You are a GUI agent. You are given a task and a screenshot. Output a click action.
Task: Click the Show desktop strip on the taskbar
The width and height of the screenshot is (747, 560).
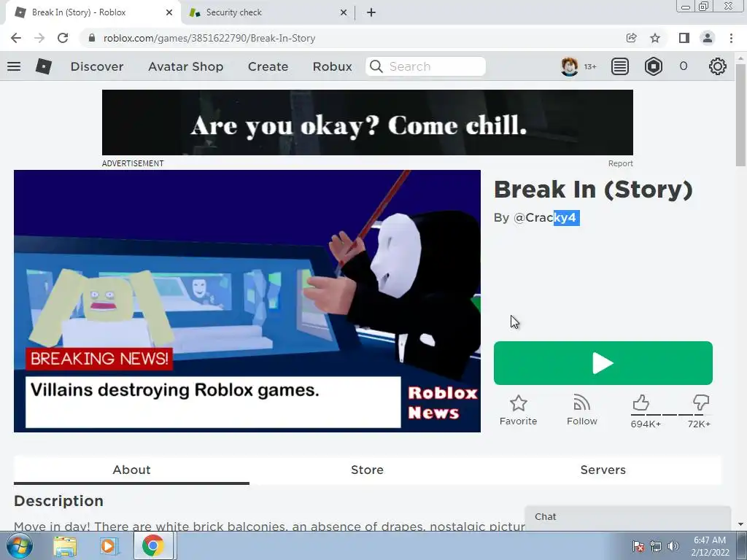click(x=741, y=545)
